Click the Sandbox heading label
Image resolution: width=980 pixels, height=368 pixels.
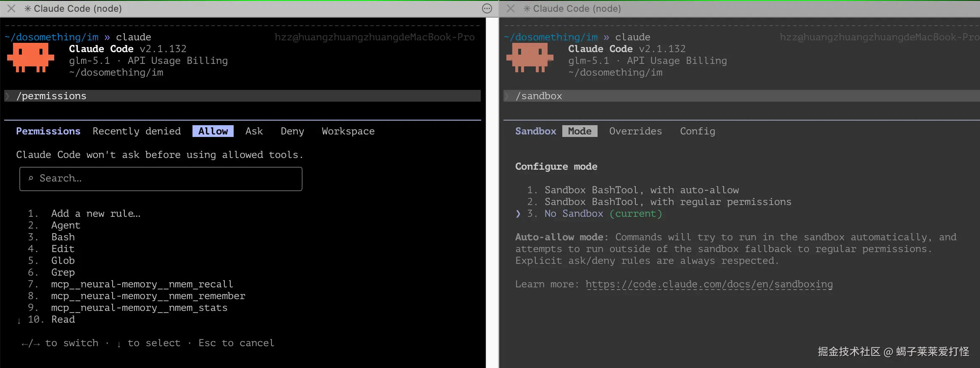click(536, 131)
